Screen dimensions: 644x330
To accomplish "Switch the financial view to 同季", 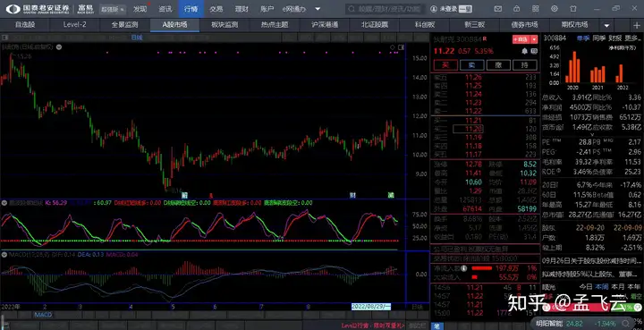I will point(599,38).
